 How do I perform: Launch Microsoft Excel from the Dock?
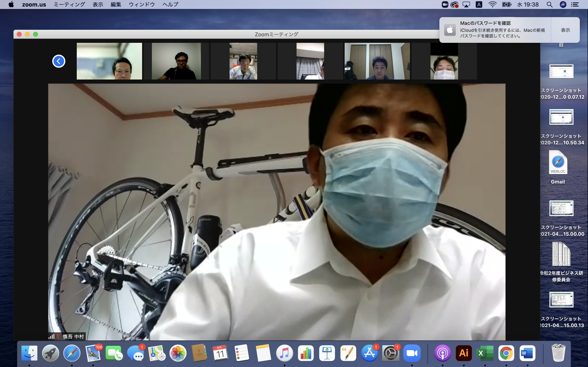[x=485, y=353]
